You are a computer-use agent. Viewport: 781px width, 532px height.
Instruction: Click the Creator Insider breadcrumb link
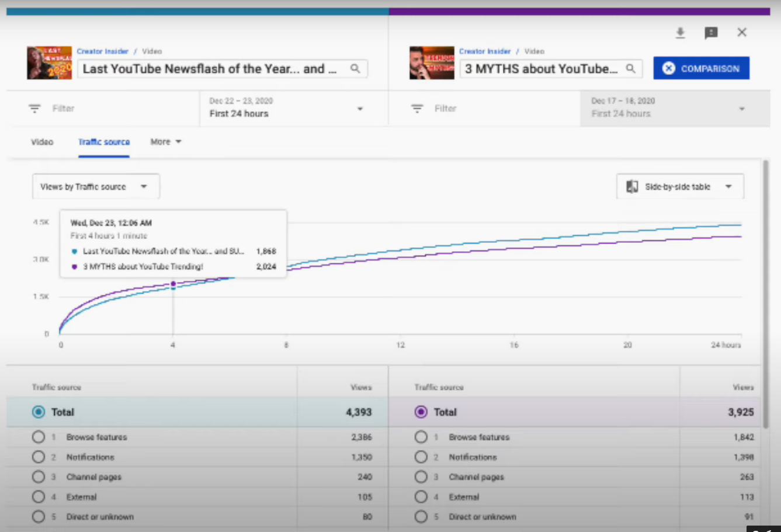click(102, 51)
